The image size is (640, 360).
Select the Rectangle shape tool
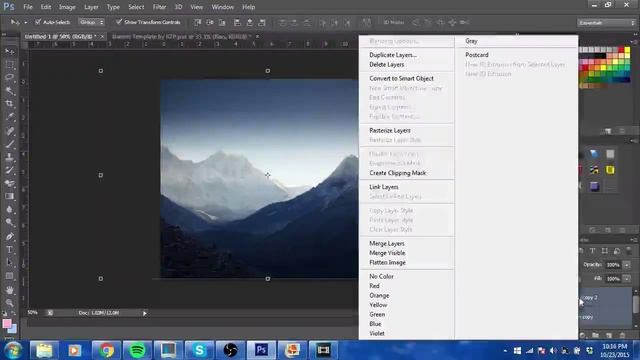point(10,276)
